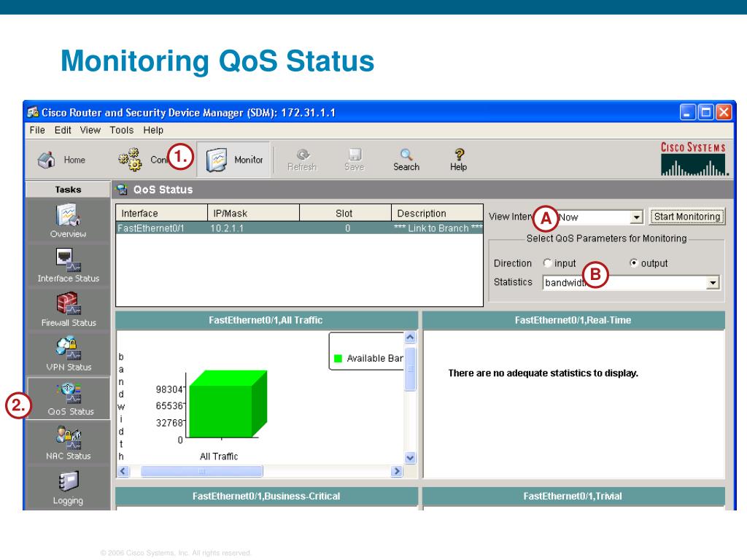Click the Description column header

click(437, 214)
